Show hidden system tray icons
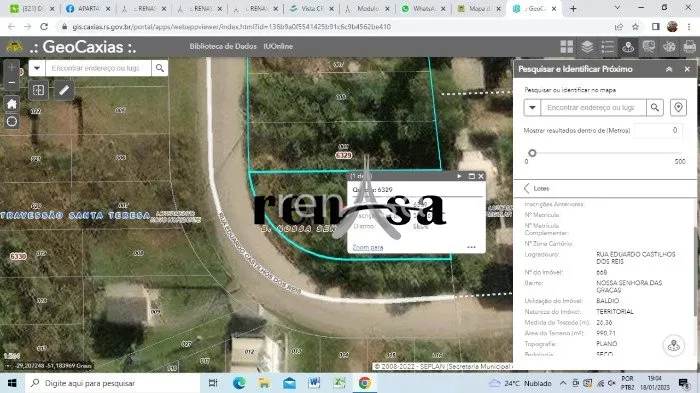This screenshot has height=393, width=700. [x=563, y=383]
